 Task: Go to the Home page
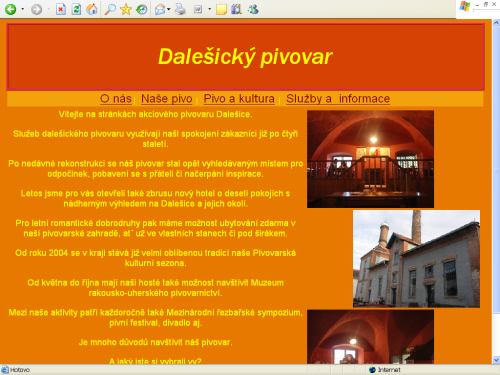pos(92,9)
